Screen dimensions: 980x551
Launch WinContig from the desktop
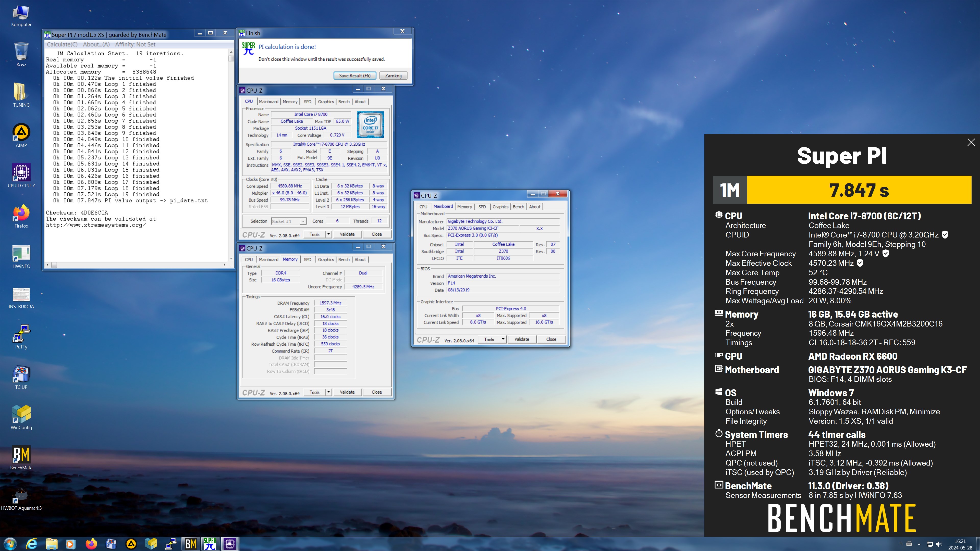point(21,418)
